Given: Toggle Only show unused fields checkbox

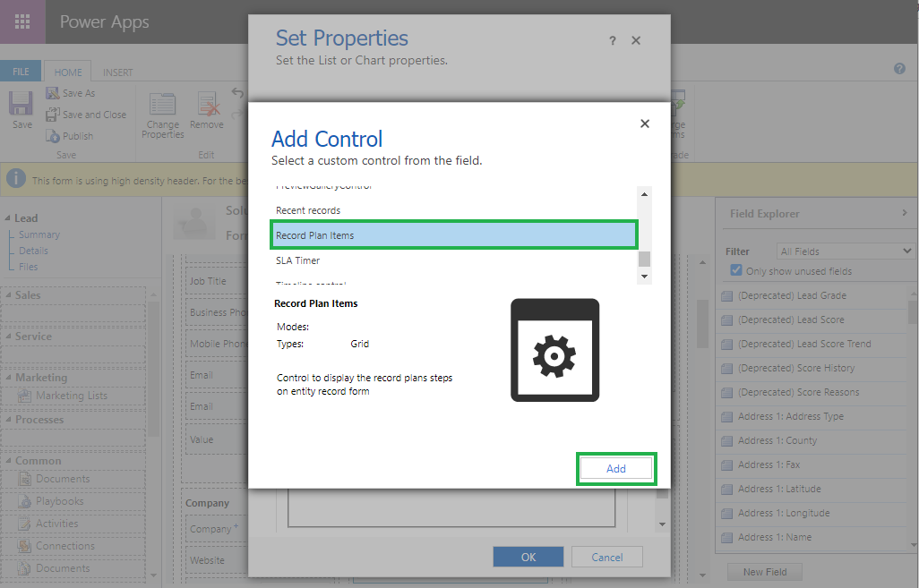Looking at the screenshot, I should click(736, 271).
